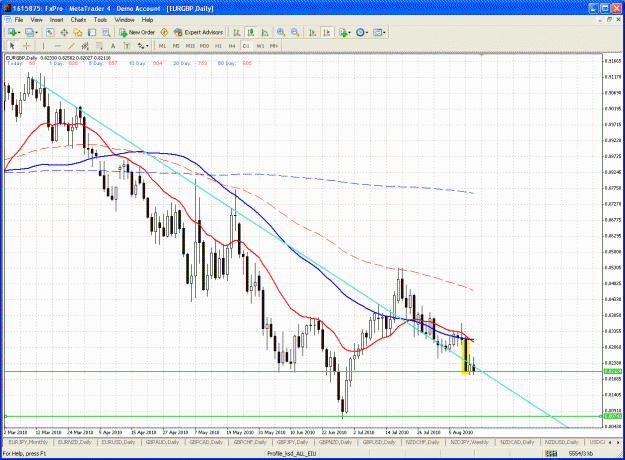Select the text label tool
Image resolution: width=625 pixels, height=460 pixels.
point(127,46)
